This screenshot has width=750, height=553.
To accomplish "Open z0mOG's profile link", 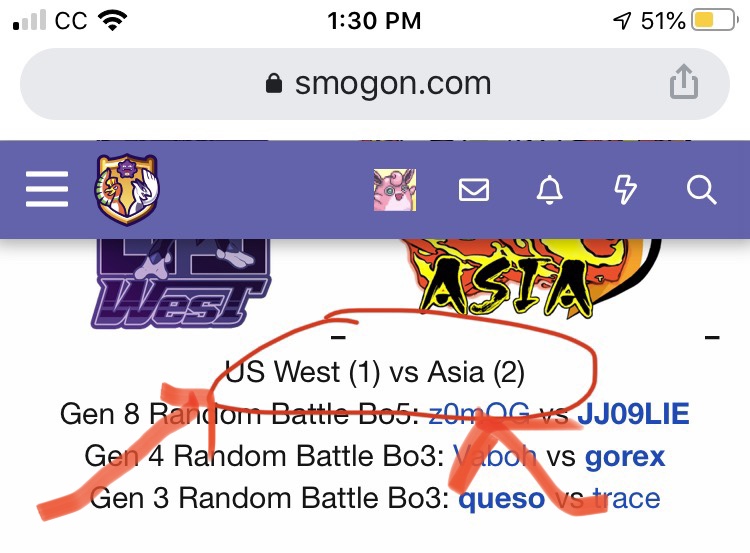I will point(479,414).
